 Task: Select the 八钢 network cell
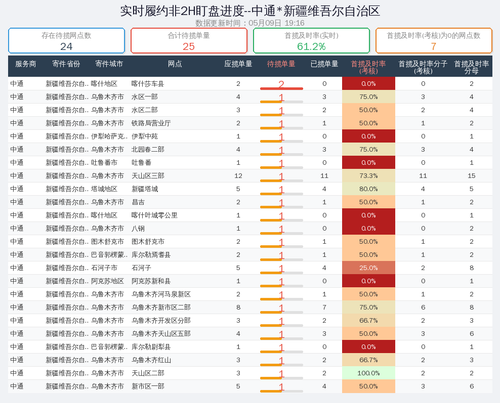(138, 229)
